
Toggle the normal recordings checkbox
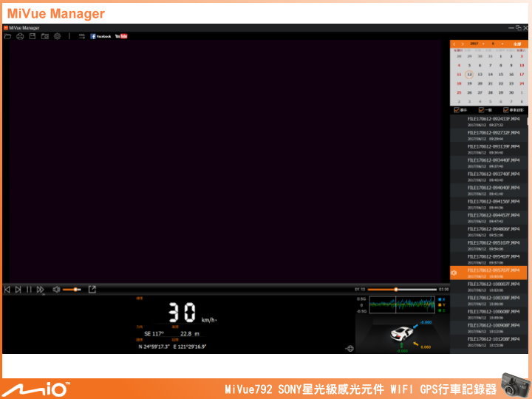[481, 110]
